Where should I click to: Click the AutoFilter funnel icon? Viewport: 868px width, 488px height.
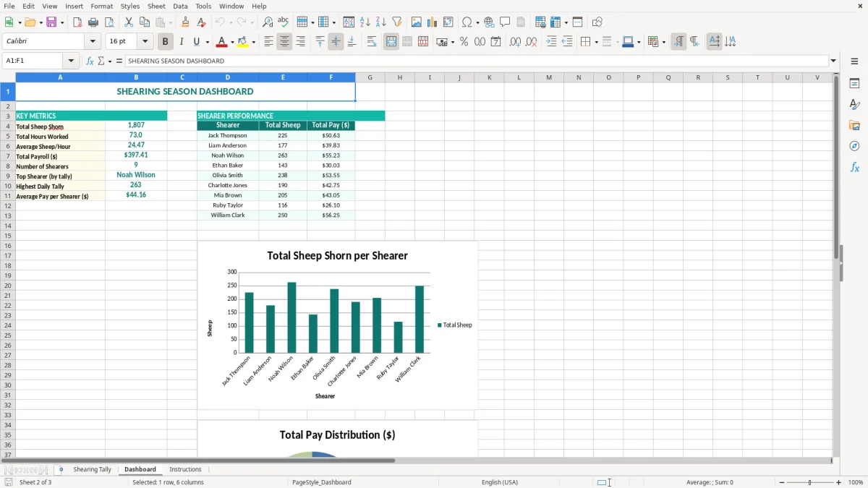(x=396, y=22)
